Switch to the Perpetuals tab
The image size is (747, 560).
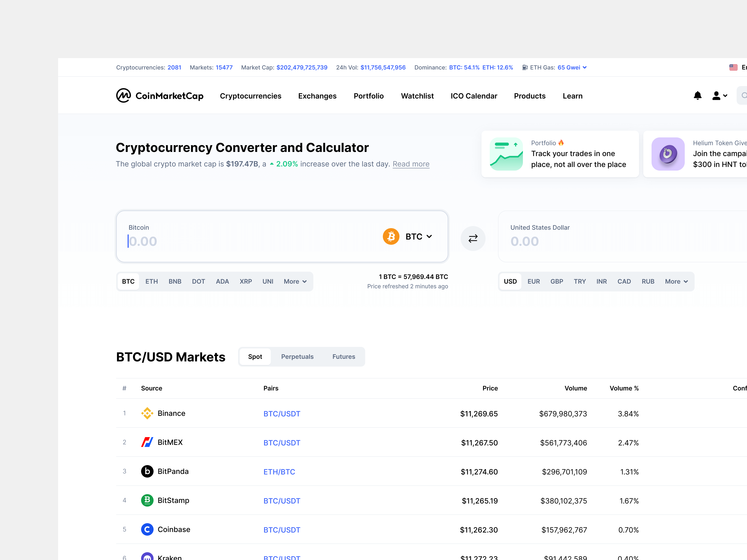pos(297,356)
